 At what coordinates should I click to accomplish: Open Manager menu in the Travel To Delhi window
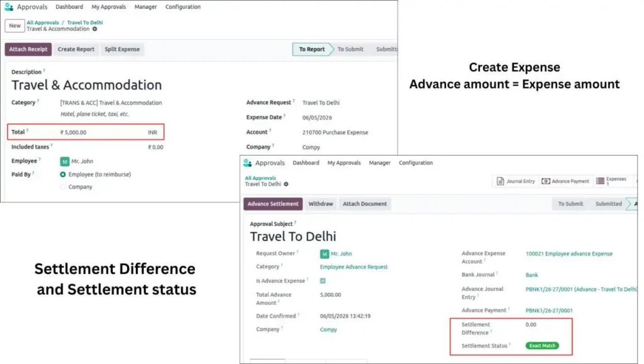point(379,163)
